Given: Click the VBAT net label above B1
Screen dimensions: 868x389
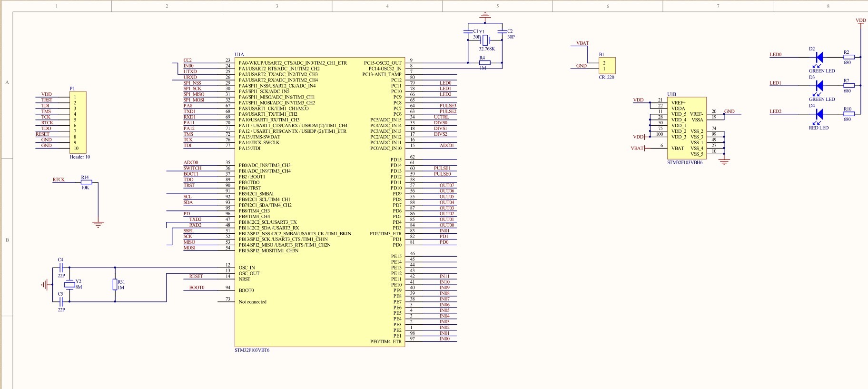Looking at the screenshot, I should click(582, 43).
